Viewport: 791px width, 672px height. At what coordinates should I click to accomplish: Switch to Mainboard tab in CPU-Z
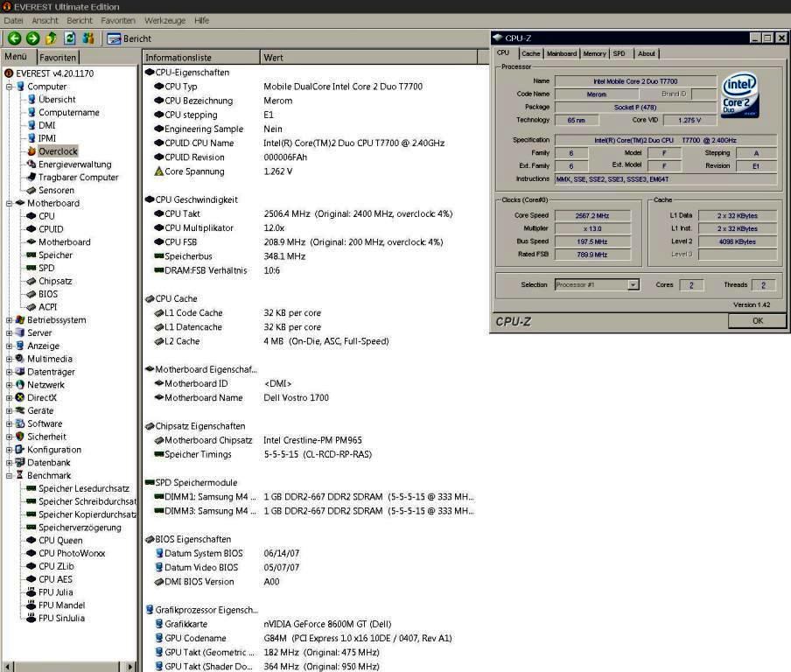coord(562,53)
